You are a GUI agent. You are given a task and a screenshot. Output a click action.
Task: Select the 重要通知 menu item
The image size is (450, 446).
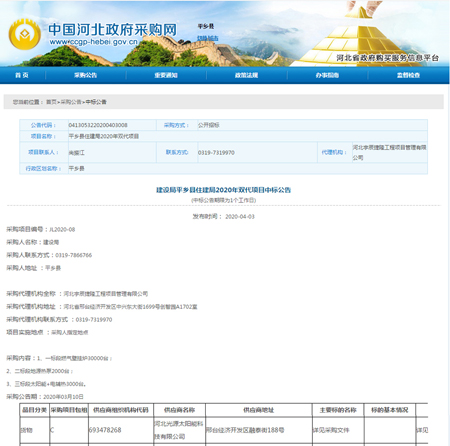[166, 75]
